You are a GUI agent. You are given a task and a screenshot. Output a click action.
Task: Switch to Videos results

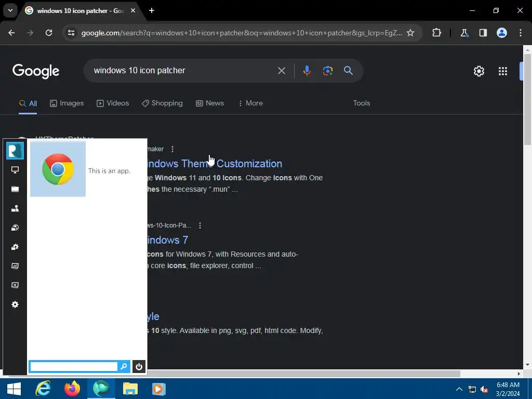point(113,103)
